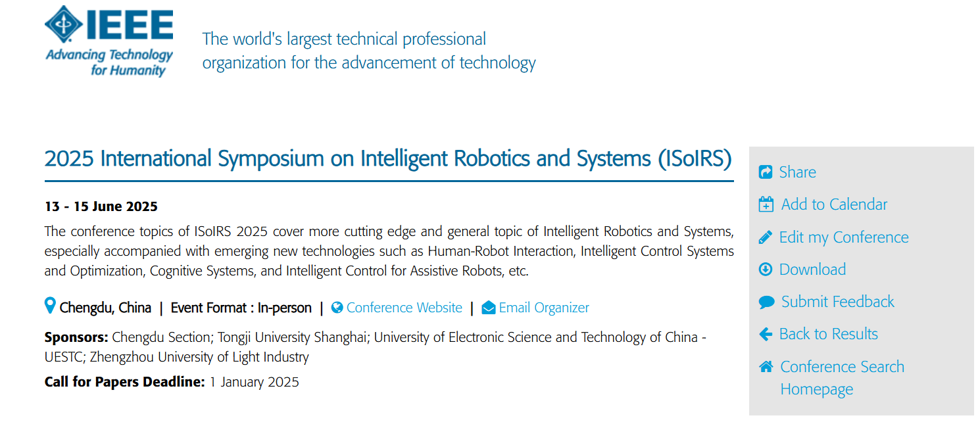Screen dimensions: 980x426
Task: Open the Conference Website link
Action: (x=404, y=308)
